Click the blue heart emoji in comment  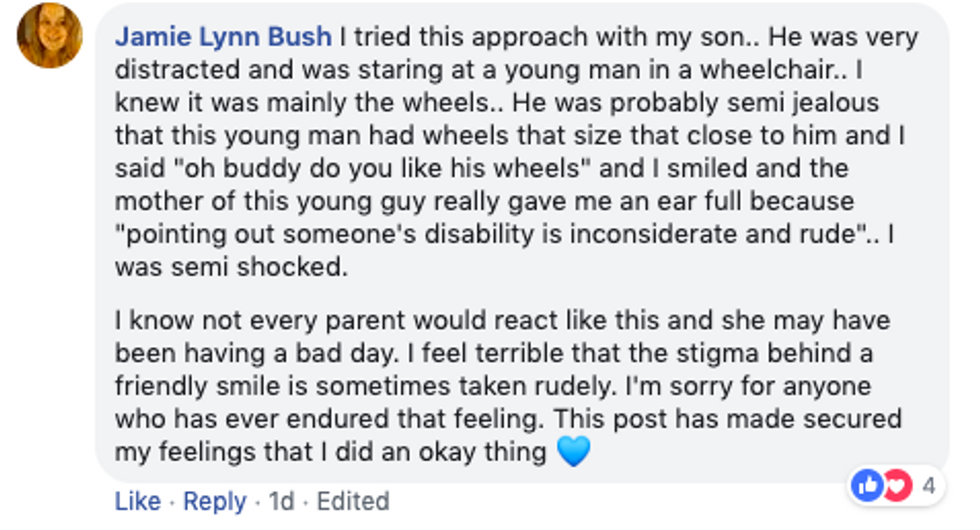[573, 451]
